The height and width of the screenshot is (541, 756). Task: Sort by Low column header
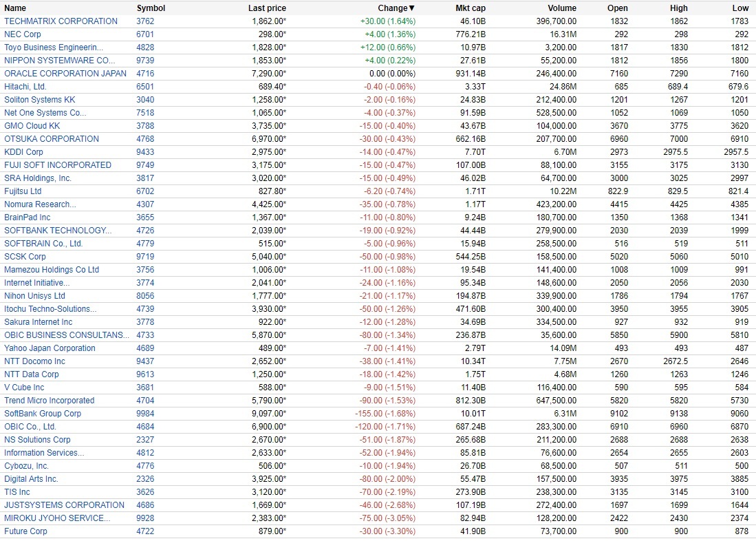[x=741, y=8]
